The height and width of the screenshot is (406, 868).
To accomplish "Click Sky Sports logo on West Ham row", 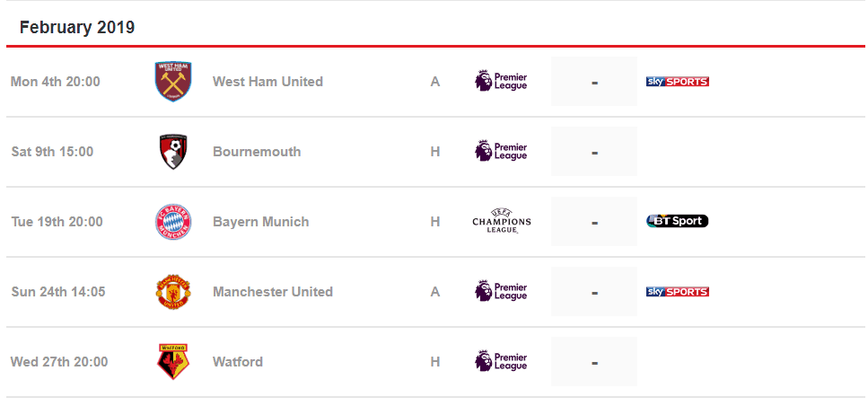I will (x=678, y=82).
